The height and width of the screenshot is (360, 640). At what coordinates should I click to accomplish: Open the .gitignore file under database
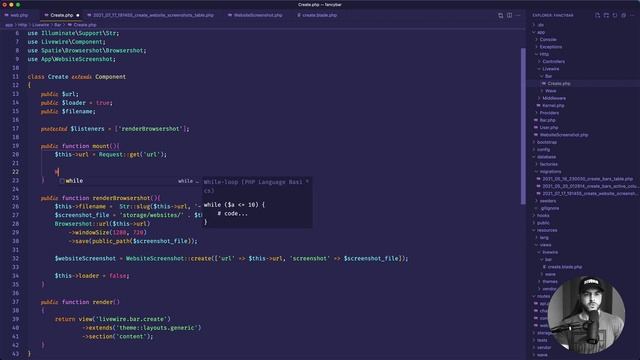(550, 209)
